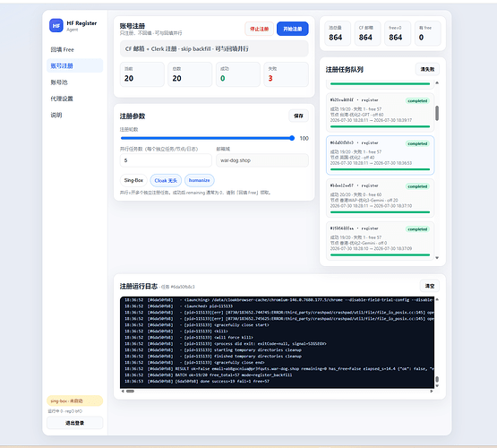Click the 当前 stat card showing 20
This screenshot has width=497, height=448.
pos(142,74)
